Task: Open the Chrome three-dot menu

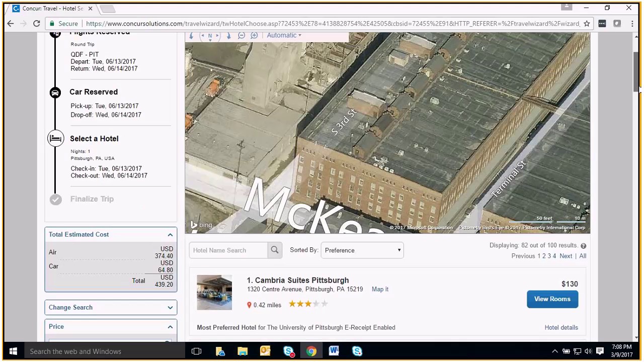Action: click(x=632, y=24)
